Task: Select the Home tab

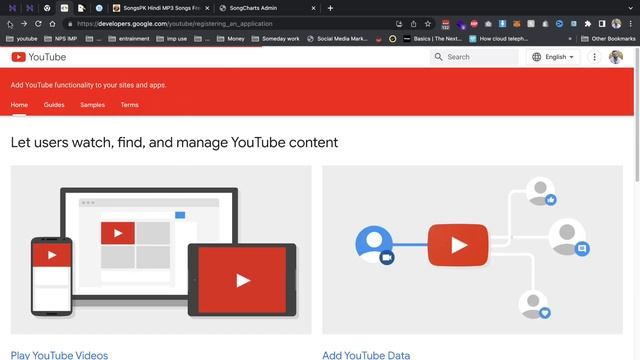Action: pos(19,105)
